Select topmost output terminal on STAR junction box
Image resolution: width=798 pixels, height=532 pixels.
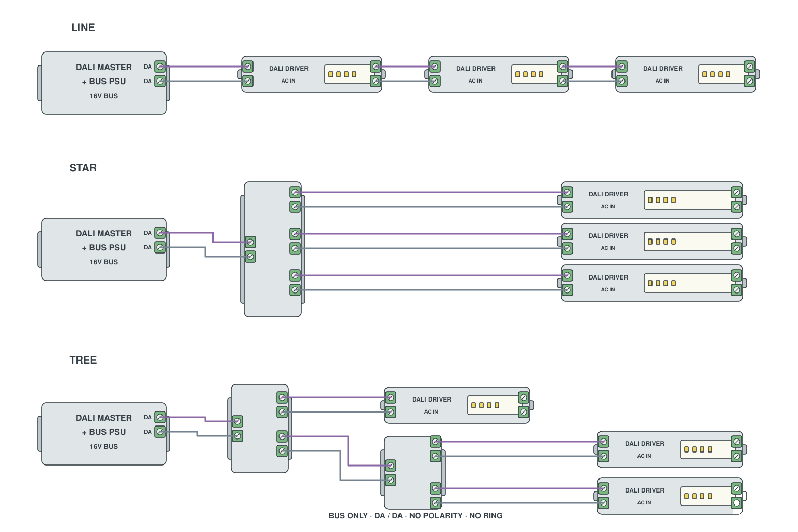(296, 192)
